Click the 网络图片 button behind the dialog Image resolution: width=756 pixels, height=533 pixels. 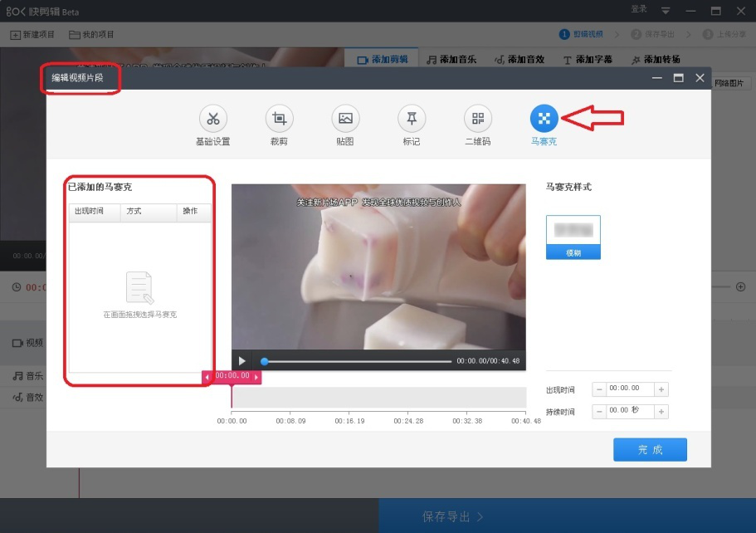pyautogui.click(x=729, y=83)
